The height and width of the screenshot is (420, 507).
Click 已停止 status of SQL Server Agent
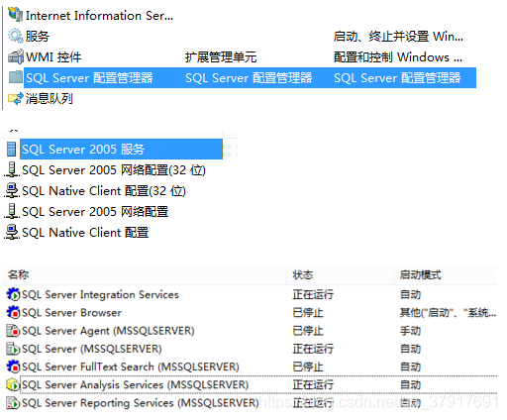[x=308, y=331]
